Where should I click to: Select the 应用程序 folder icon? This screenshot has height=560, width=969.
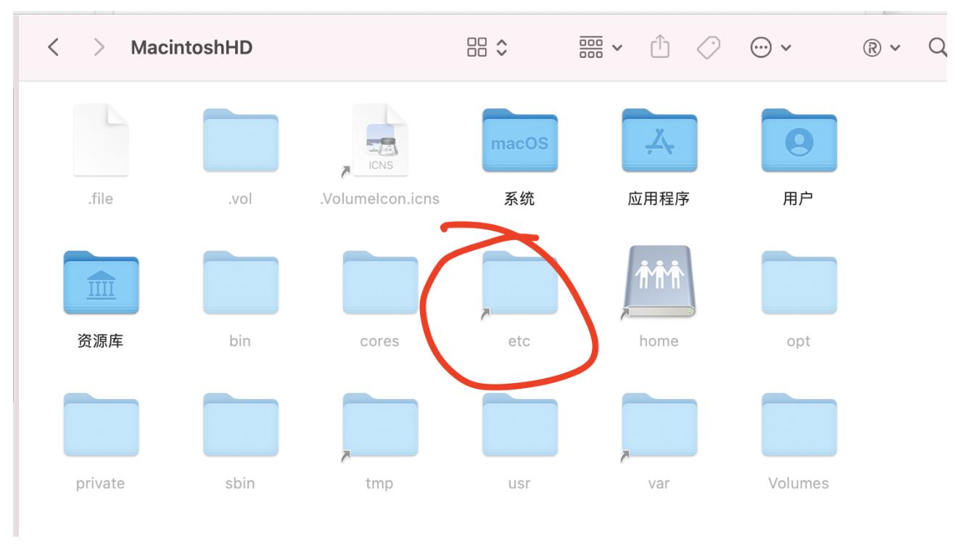point(659,139)
